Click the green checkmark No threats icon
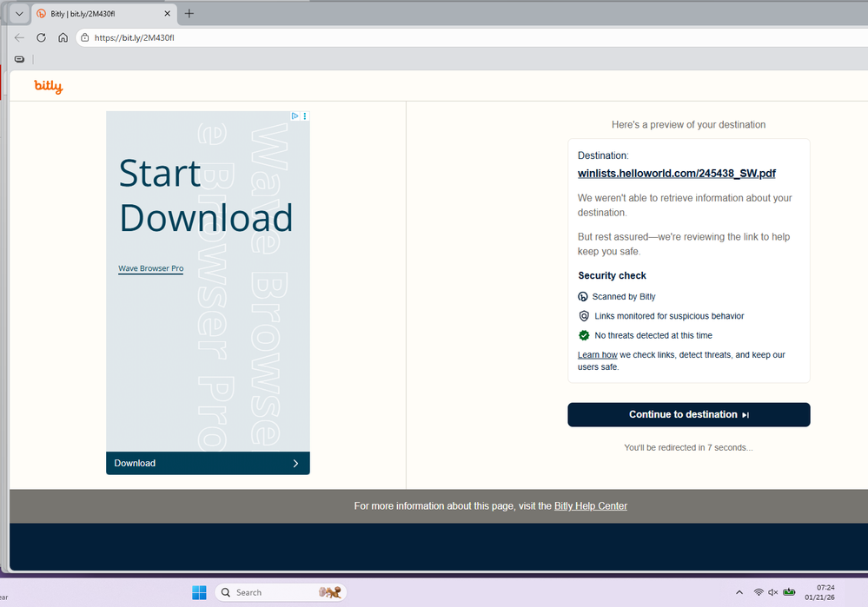This screenshot has height=607, width=868. [x=584, y=335]
